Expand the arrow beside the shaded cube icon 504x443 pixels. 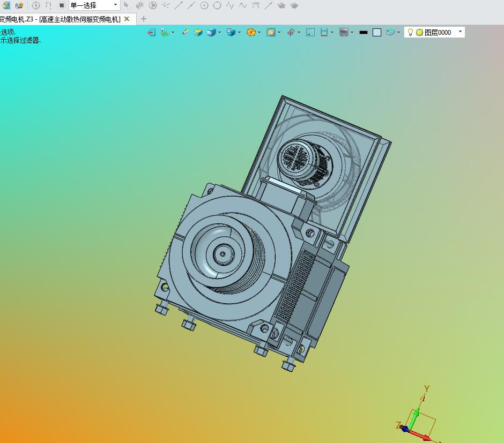[219, 33]
